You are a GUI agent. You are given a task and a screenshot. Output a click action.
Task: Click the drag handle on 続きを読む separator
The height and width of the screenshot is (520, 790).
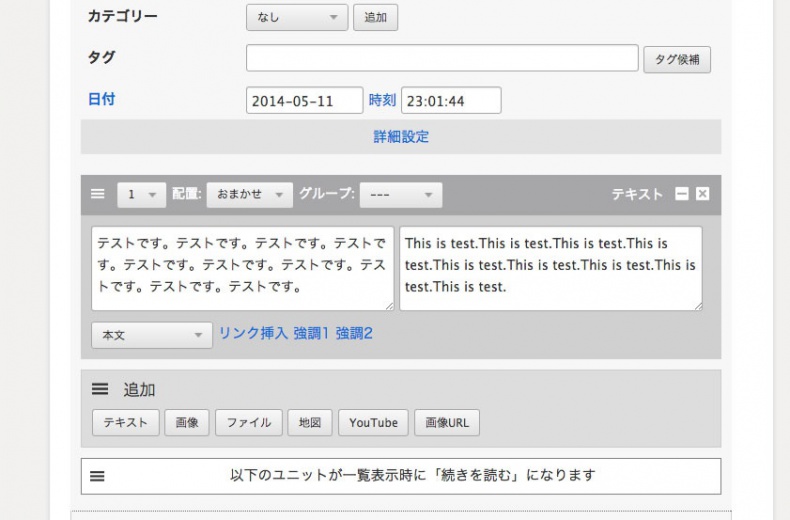(97, 476)
